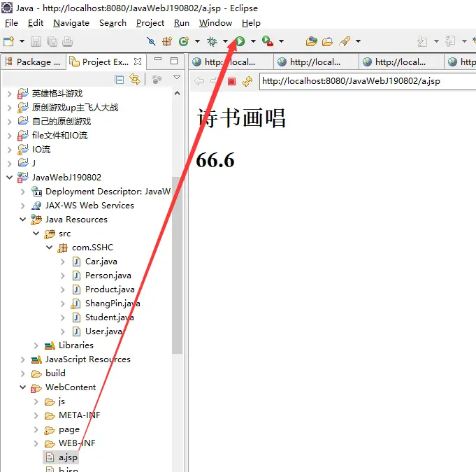Click the Project Explorer vertical scrollbar
Screen dimensions: 476x472
coord(177,265)
